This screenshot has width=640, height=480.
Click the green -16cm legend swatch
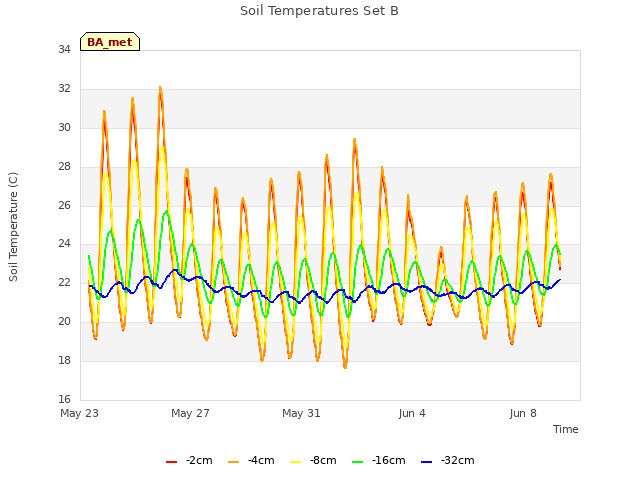(x=358, y=462)
